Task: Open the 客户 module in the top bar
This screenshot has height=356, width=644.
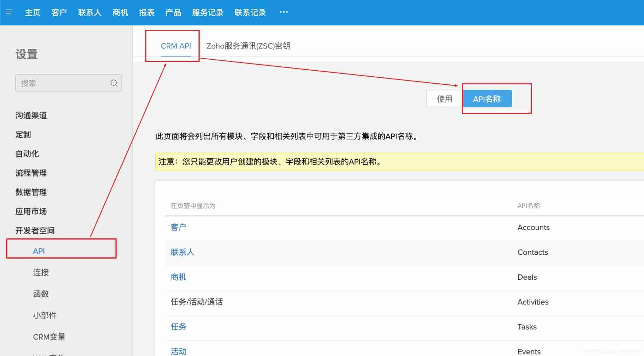Action: coord(59,12)
